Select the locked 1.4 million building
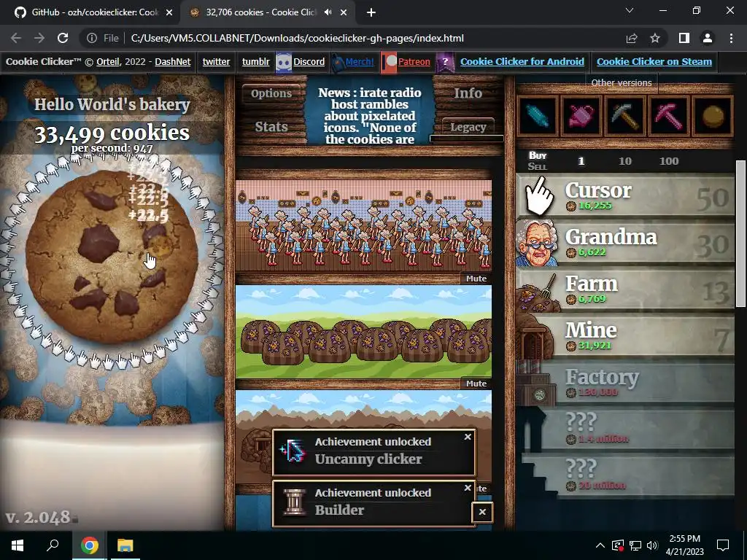Image resolution: width=747 pixels, height=560 pixels. tap(625, 429)
